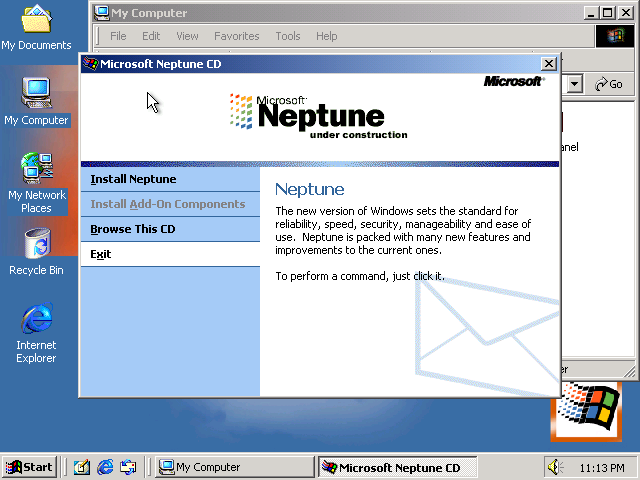
Task: Maximize the My Computer window
Action: point(607,13)
